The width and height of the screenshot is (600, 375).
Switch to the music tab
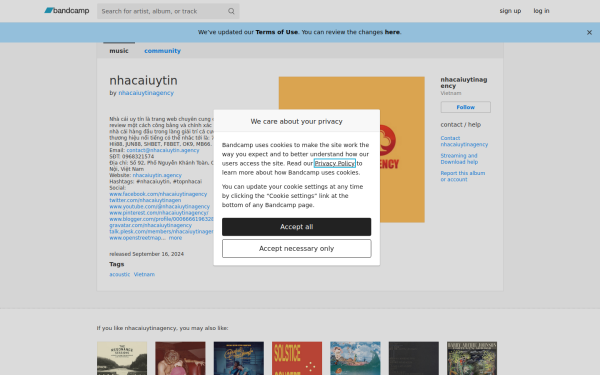[x=119, y=51]
